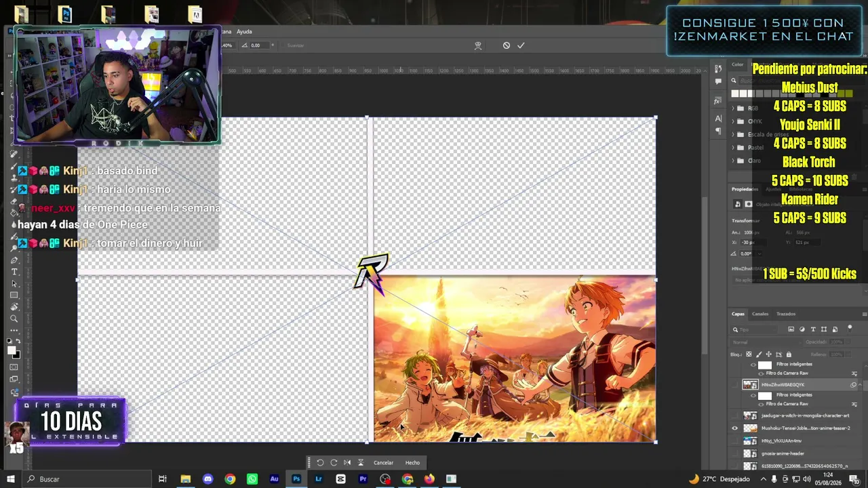Filter layers by smart objects
This screenshot has width=868, height=488.
pyautogui.click(x=835, y=329)
